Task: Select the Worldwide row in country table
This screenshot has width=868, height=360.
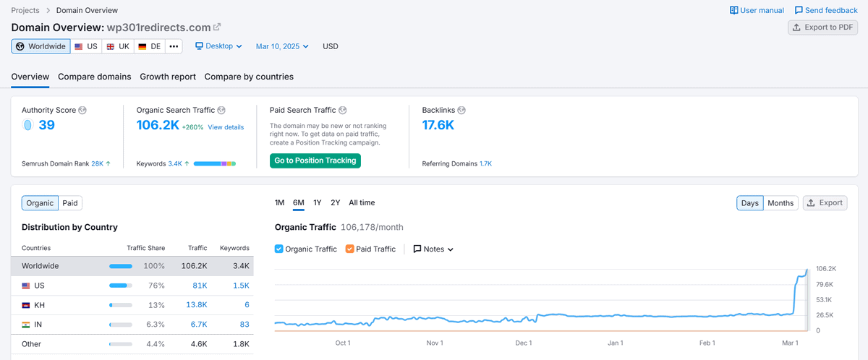Action: coord(132,266)
